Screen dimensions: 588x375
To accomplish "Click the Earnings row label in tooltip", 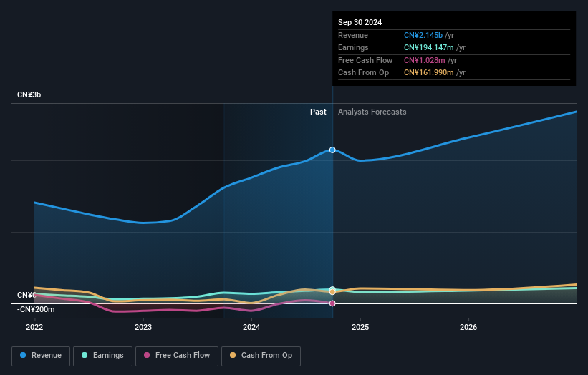I will click(353, 47).
